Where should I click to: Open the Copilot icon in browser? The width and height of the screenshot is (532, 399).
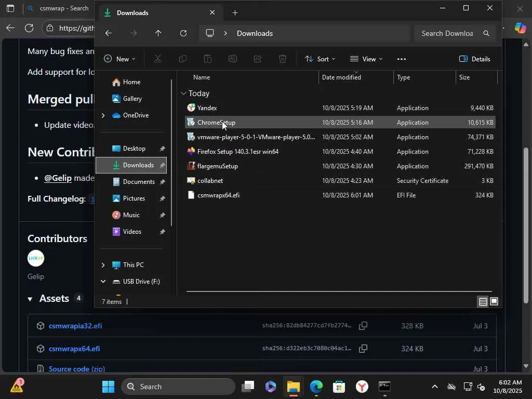[x=520, y=28]
